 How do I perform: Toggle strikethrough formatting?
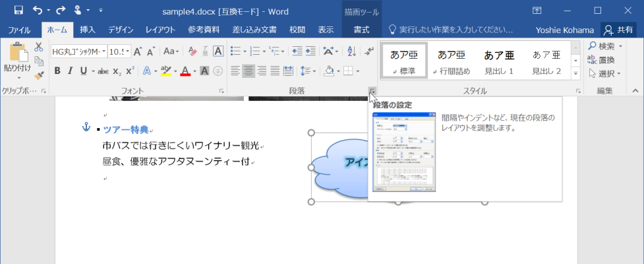[x=103, y=71]
